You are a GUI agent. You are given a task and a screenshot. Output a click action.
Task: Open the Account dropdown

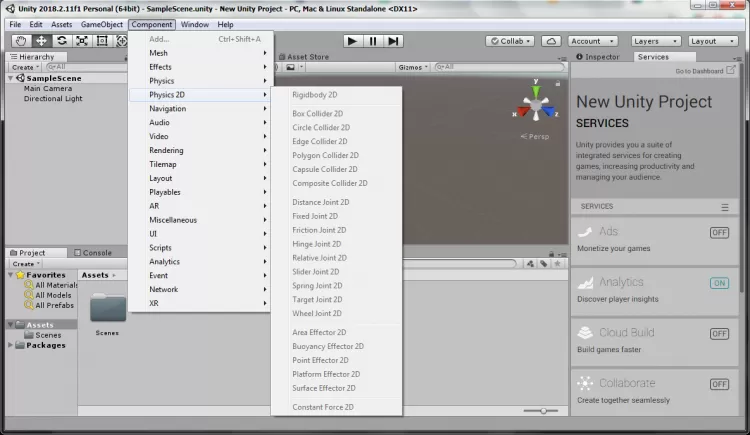(x=592, y=41)
